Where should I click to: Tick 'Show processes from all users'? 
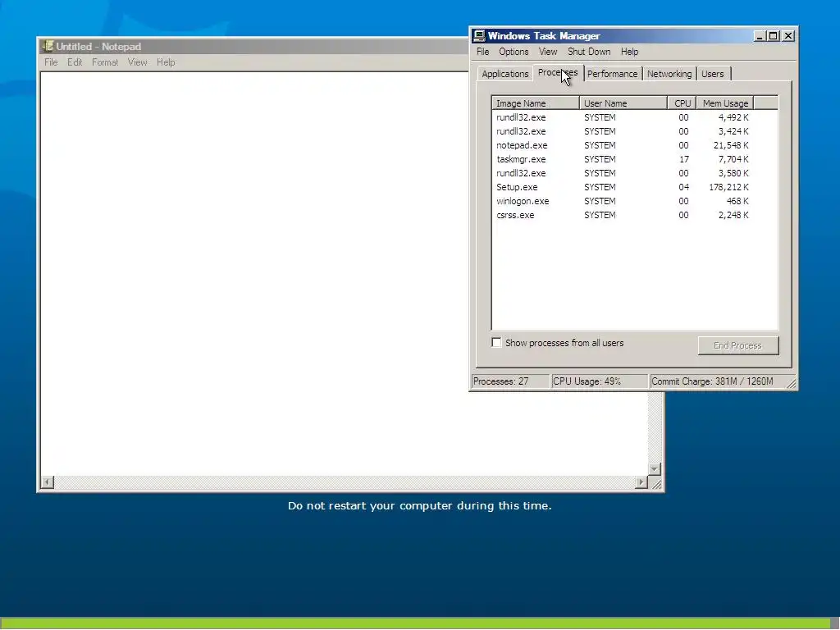(496, 342)
